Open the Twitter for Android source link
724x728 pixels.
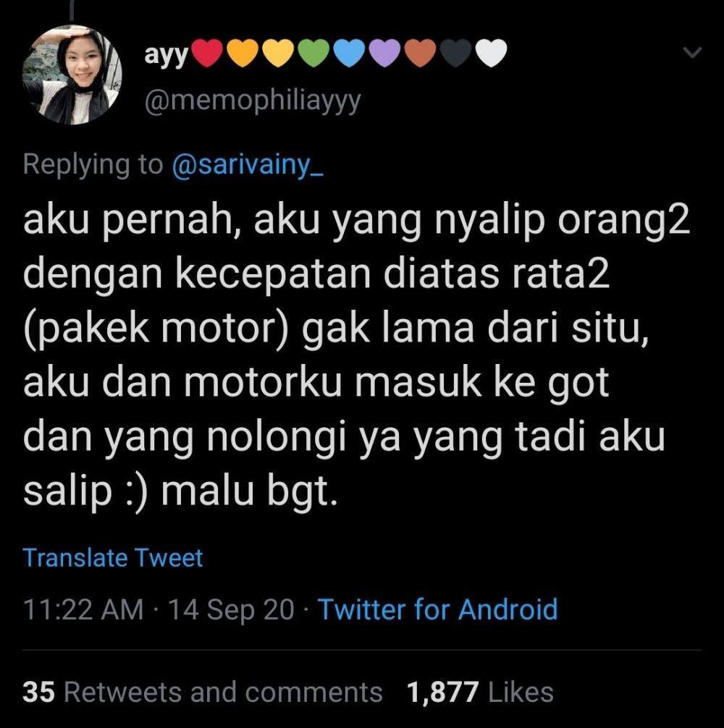[437, 609]
